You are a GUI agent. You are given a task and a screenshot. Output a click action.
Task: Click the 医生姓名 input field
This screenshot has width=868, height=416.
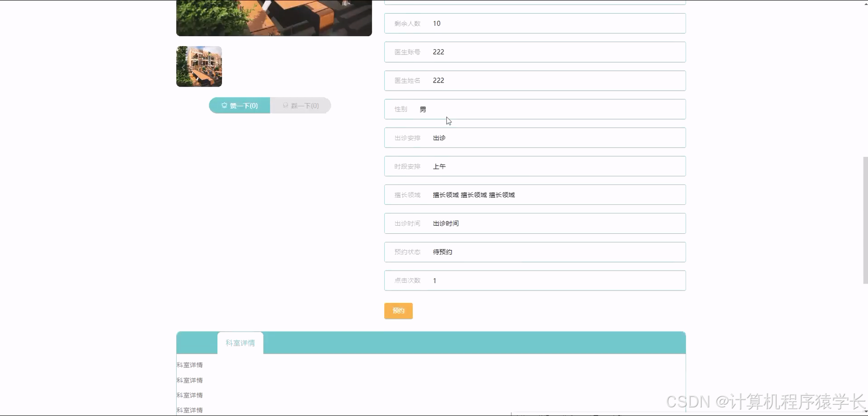coord(535,81)
